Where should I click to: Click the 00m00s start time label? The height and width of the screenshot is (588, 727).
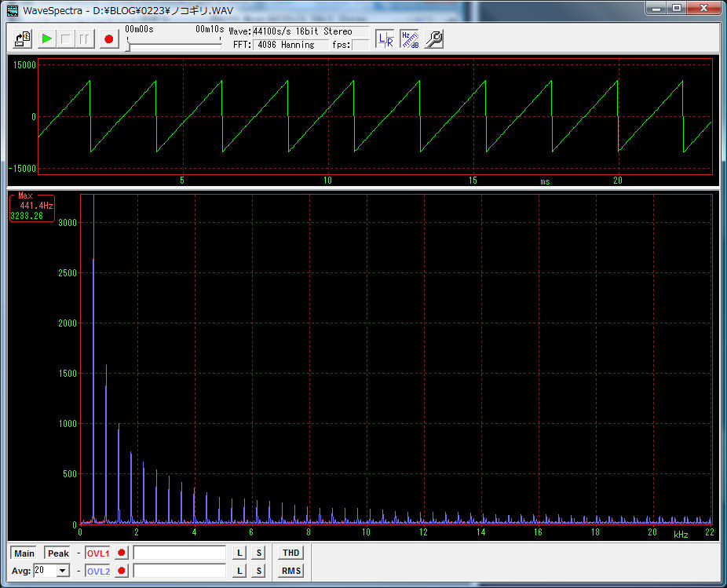pyautogui.click(x=139, y=29)
